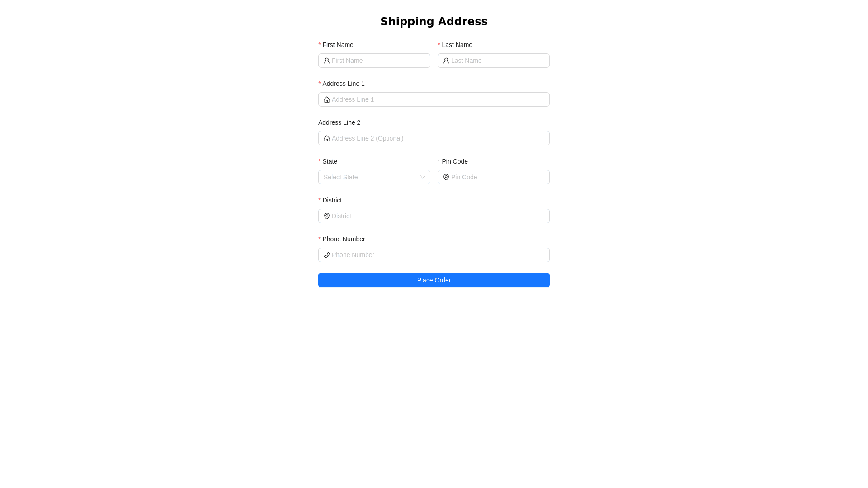Click into the Address Line 1 input
This screenshot has width=868, height=488.
[x=439, y=99]
